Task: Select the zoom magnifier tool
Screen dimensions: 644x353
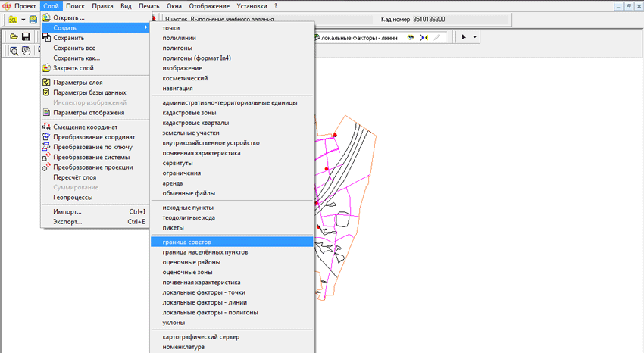Action: 14,51
